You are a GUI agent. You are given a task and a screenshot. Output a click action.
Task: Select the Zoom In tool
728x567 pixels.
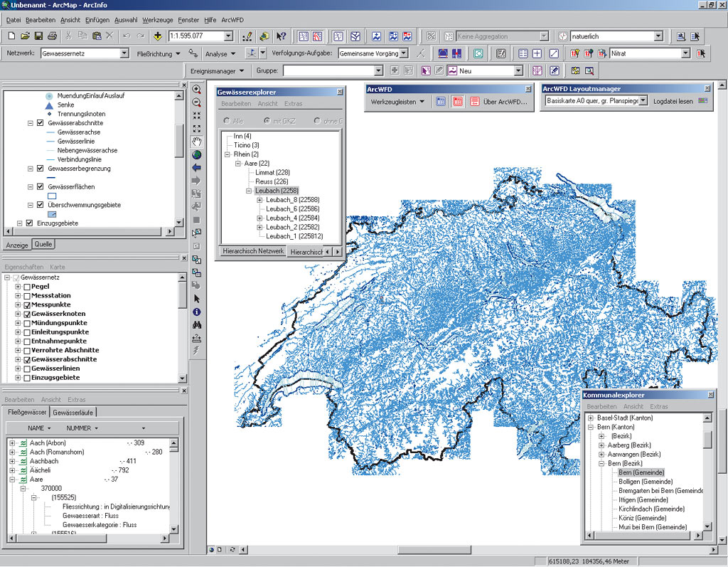197,89
